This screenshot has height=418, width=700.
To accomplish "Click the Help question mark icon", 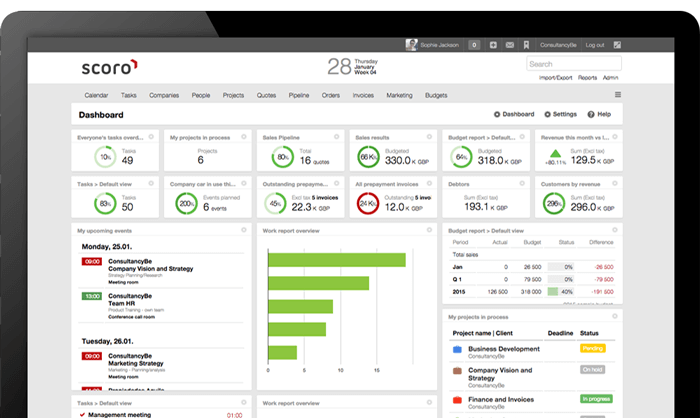I will pos(591,114).
